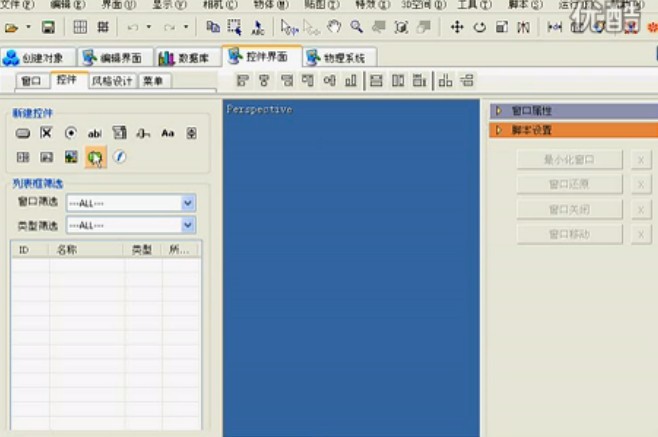The height and width of the screenshot is (437, 658).
Task: Center-align controls horizontally icon
Action: (x=264, y=80)
